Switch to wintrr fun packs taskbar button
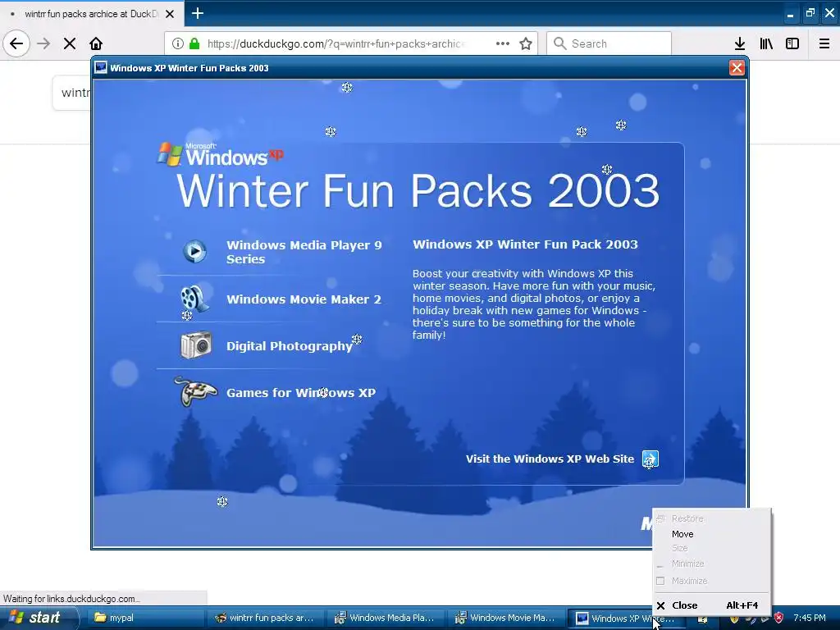The height and width of the screenshot is (630, 840). click(x=265, y=618)
